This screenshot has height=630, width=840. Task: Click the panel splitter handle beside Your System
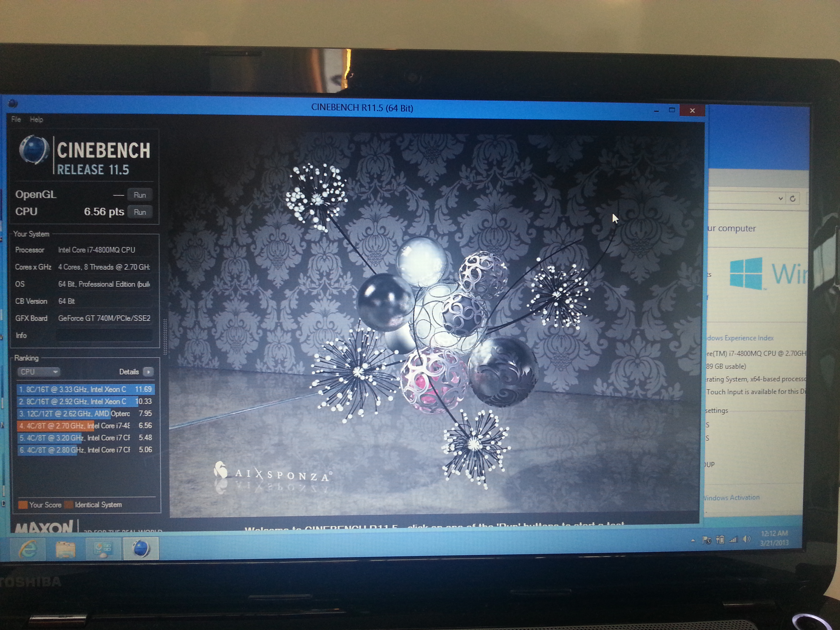tap(165, 337)
